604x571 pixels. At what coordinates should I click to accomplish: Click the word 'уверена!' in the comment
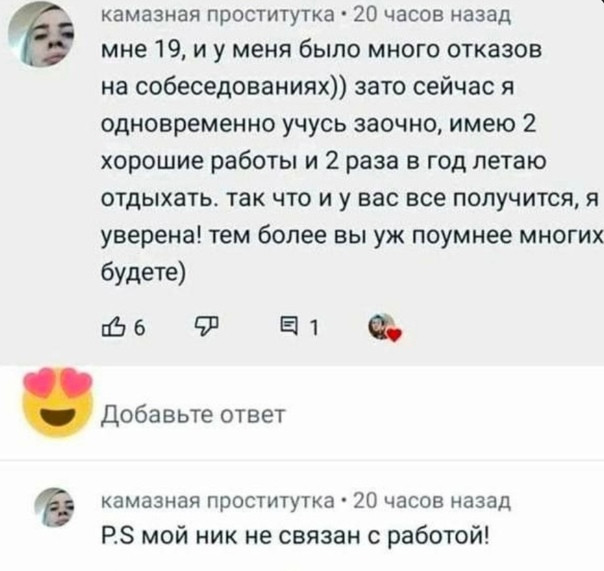[x=151, y=235]
